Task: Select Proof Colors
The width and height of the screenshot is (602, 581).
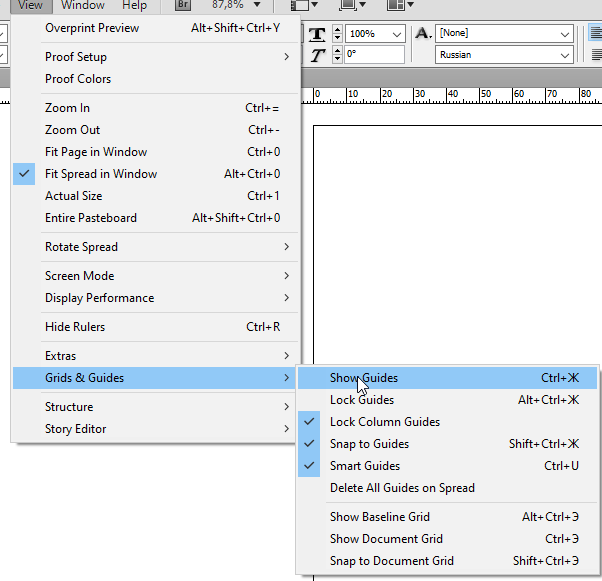Action: point(156,79)
